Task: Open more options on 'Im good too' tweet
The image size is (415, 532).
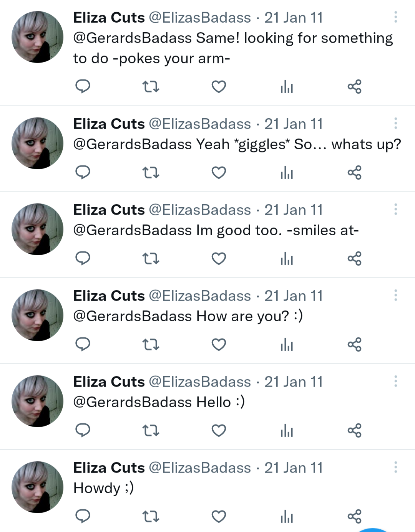Action: [395, 210]
